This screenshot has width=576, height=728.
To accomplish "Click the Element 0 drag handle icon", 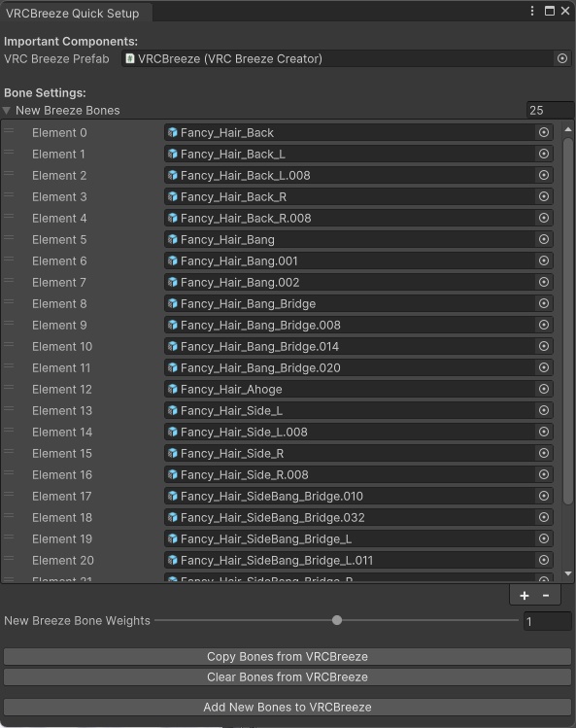I will 9,131.
